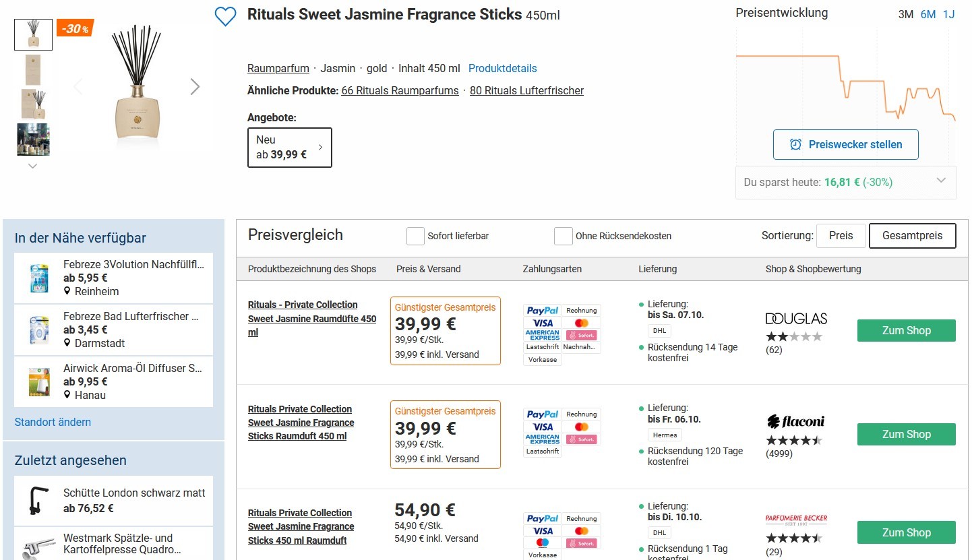The image size is (972, 560).
Task: Click the Sofort icon in flaconi offer
Action: [x=582, y=439]
